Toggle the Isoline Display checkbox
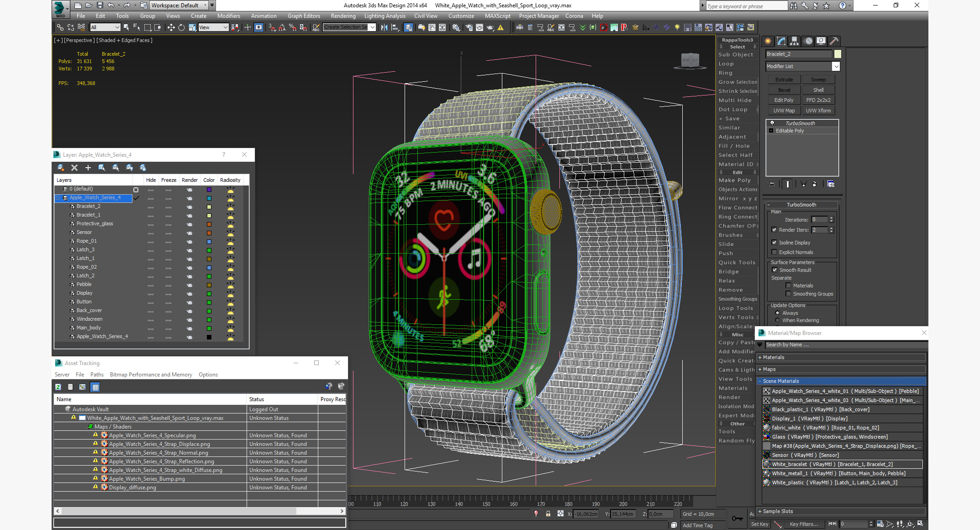980x530 pixels. [774, 243]
